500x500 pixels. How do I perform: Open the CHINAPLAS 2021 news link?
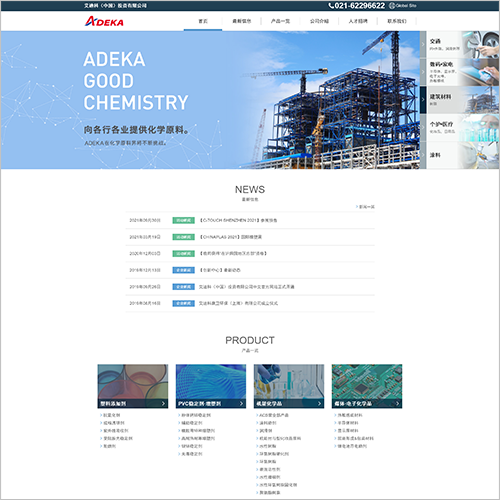pos(231,237)
